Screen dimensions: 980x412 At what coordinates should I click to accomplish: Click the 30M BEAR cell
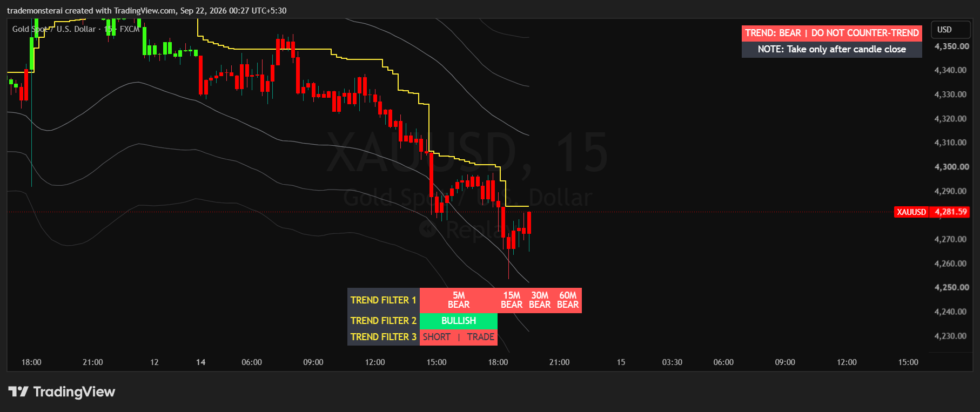(540, 300)
